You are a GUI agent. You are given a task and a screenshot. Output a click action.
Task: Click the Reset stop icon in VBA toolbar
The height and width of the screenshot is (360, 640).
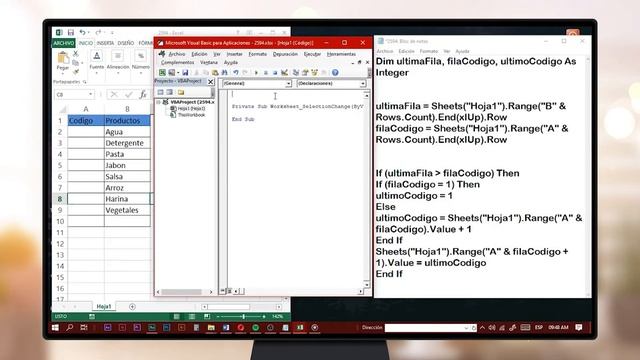275,73
